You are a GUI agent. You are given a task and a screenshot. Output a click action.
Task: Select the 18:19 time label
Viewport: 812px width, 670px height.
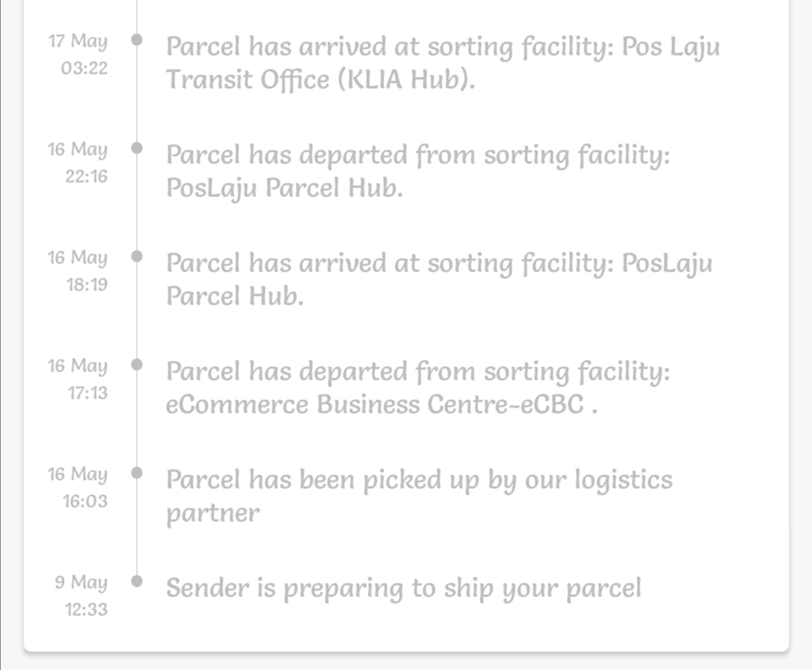(x=86, y=285)
